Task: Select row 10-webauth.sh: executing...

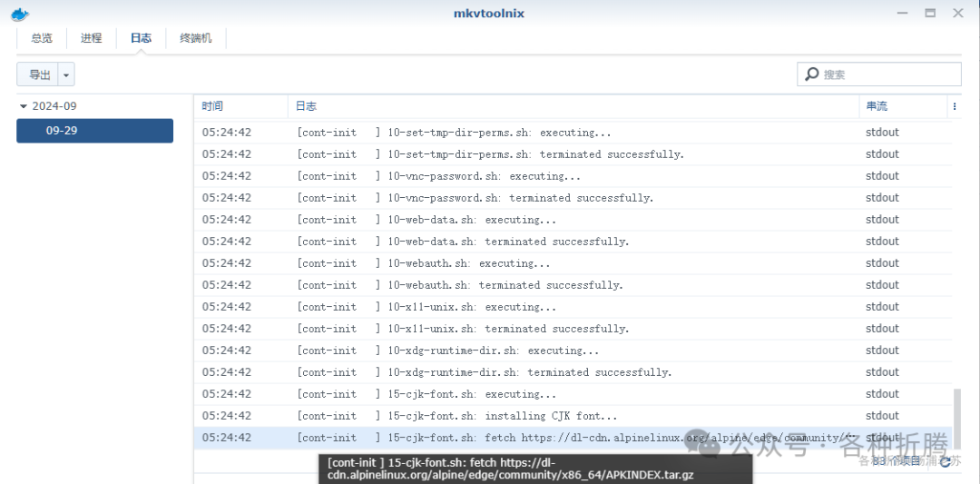Action: (x=573, y=263)
